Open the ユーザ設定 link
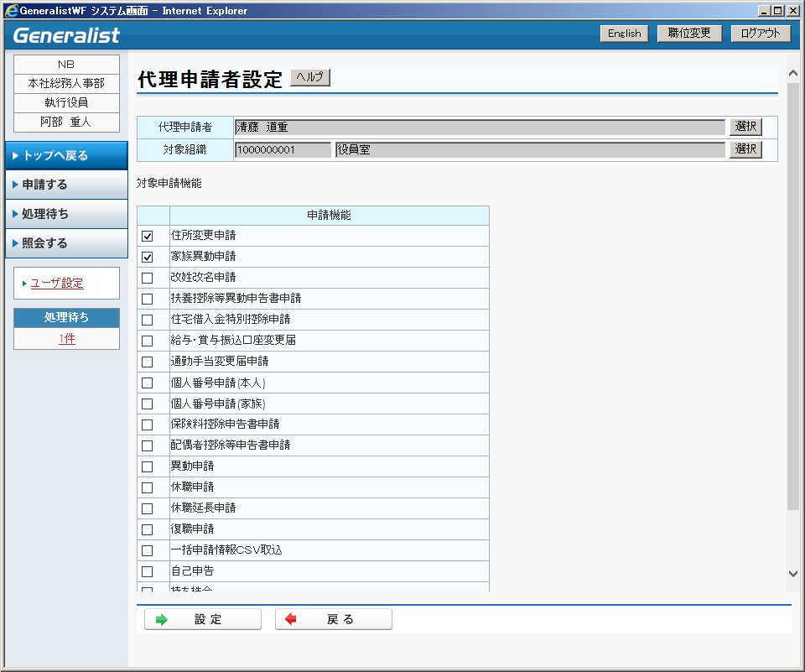The image size is (805, 672). 57,284
